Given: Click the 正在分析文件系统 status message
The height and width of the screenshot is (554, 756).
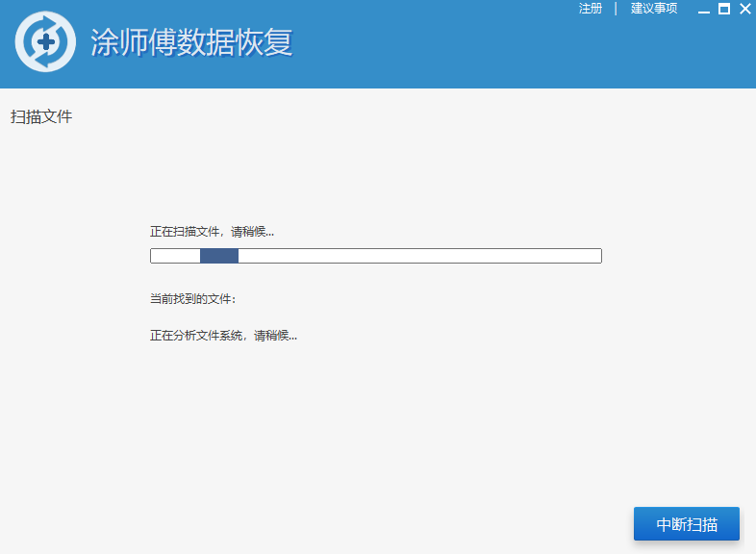Looking at the screenshot, I should [223, 336].
